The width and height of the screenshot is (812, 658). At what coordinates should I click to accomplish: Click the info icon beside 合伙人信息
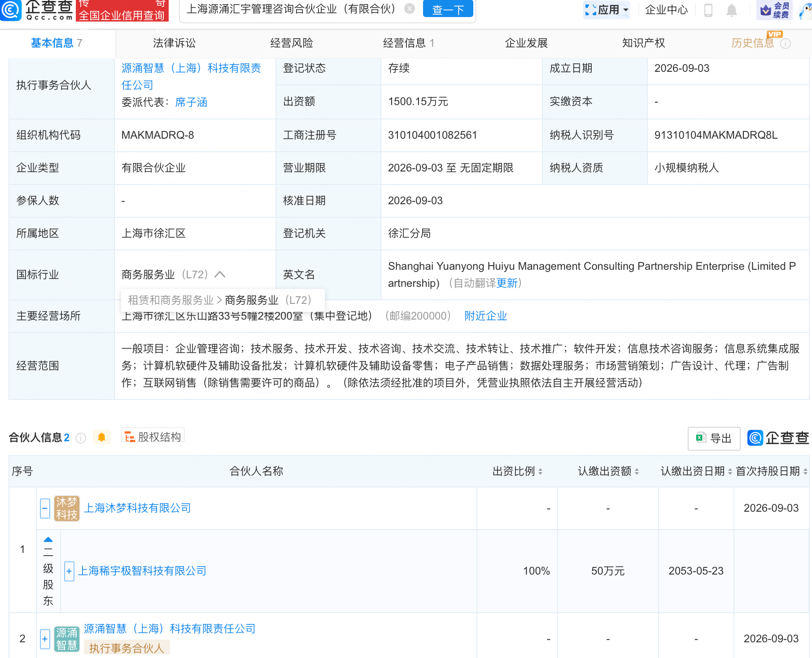pos(81,438)
